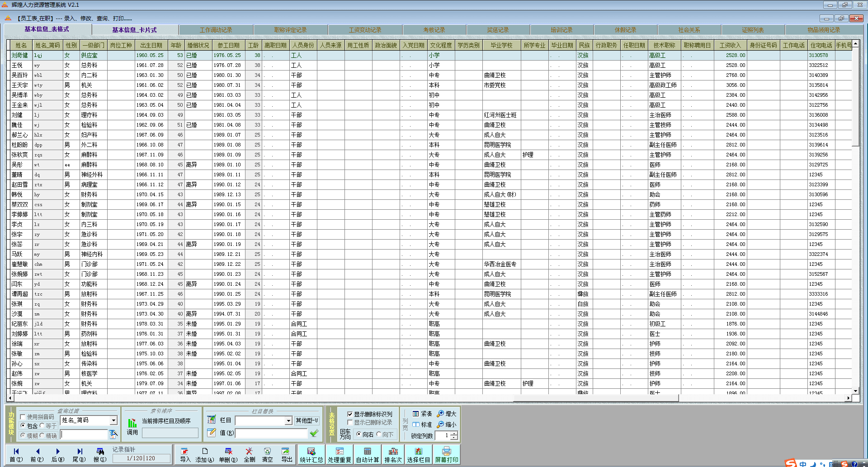Enlarge the table zoom (增大)
Viewport: 868px width, 467px height.
[447, 414]
